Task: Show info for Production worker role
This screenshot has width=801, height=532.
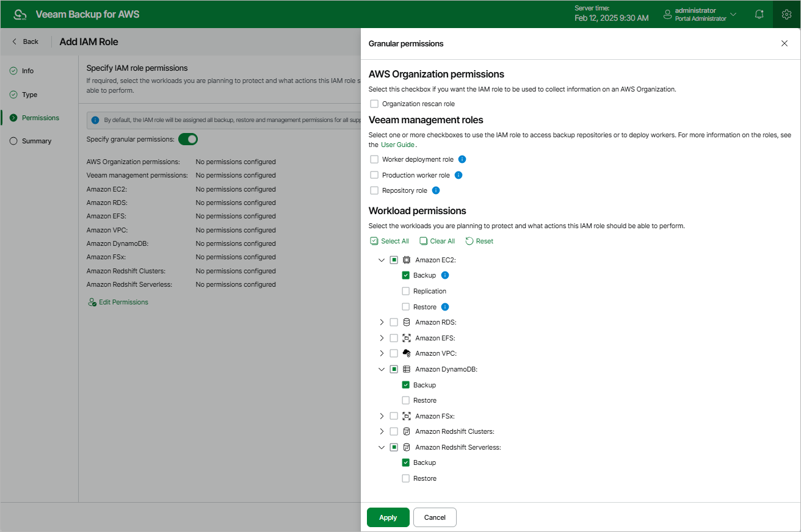Action: click(x=458, y=175)
